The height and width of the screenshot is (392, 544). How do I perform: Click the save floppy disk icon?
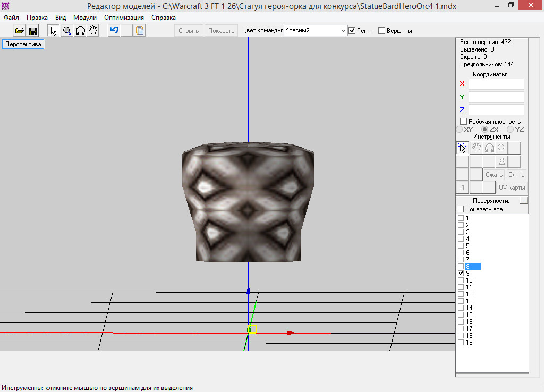click(x=33, y=31)
